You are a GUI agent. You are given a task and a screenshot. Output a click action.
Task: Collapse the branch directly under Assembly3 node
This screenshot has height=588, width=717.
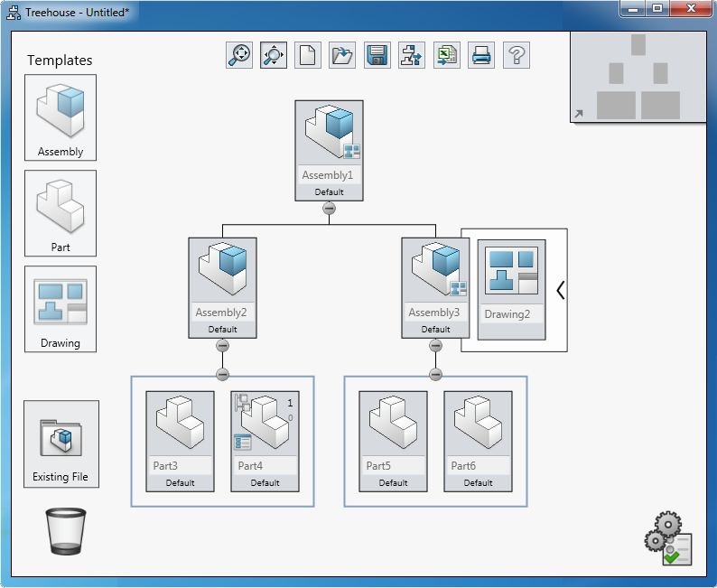pyautogui.click(x=435, y=345)
